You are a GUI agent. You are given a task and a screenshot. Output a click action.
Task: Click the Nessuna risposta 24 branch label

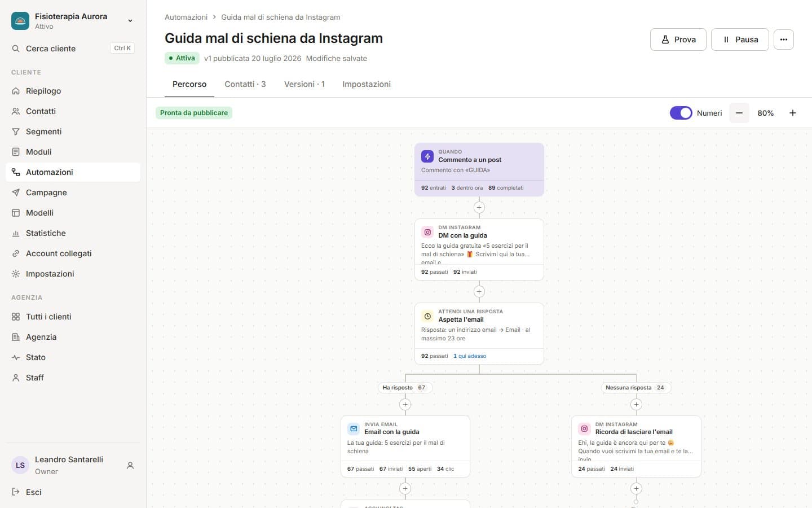(636, 388)
